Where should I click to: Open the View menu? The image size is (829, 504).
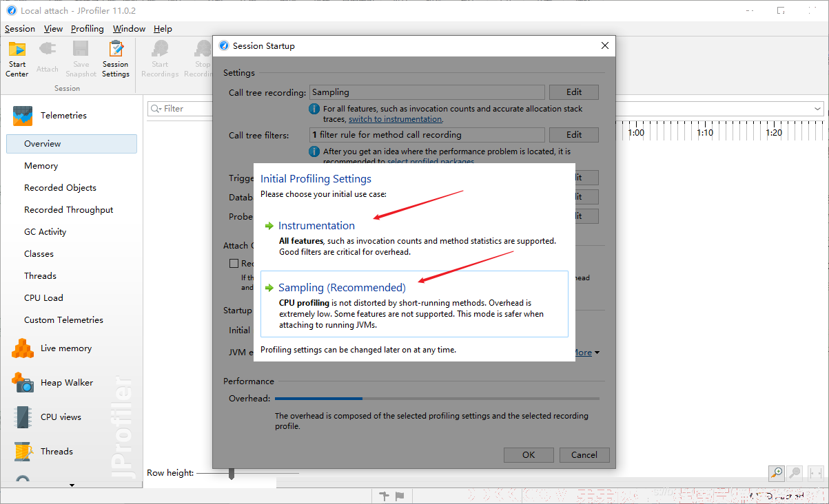(53, 29)
